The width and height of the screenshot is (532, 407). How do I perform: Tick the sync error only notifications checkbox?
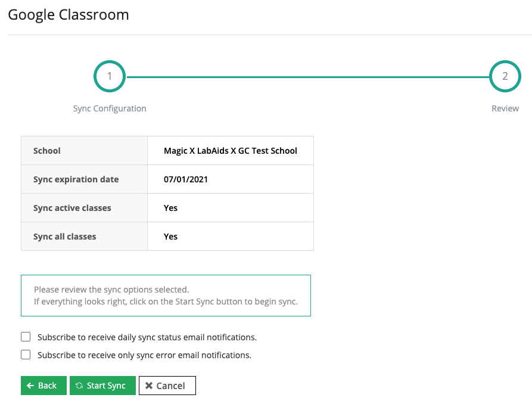tap(26, 355)
